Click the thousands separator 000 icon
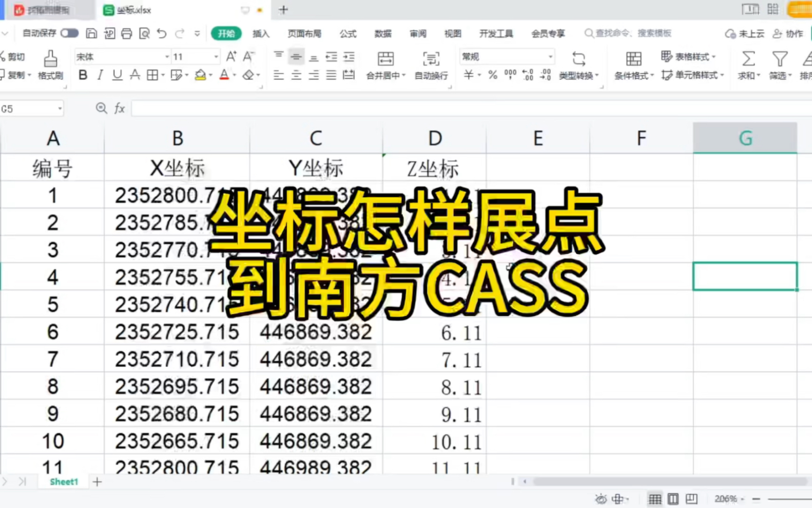Screen dimensions: 812x508 click(x=510, y=75)
